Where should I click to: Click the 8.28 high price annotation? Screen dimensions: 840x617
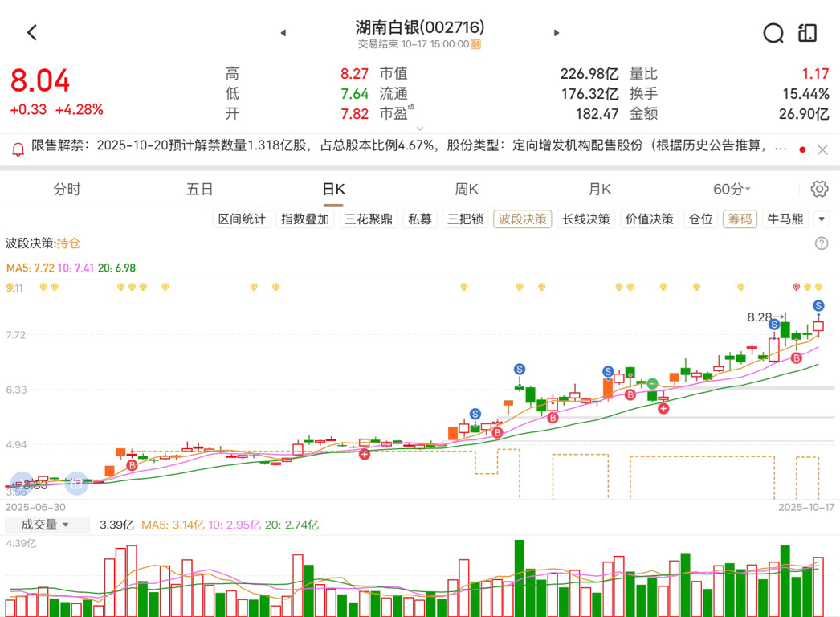(759, 317)
